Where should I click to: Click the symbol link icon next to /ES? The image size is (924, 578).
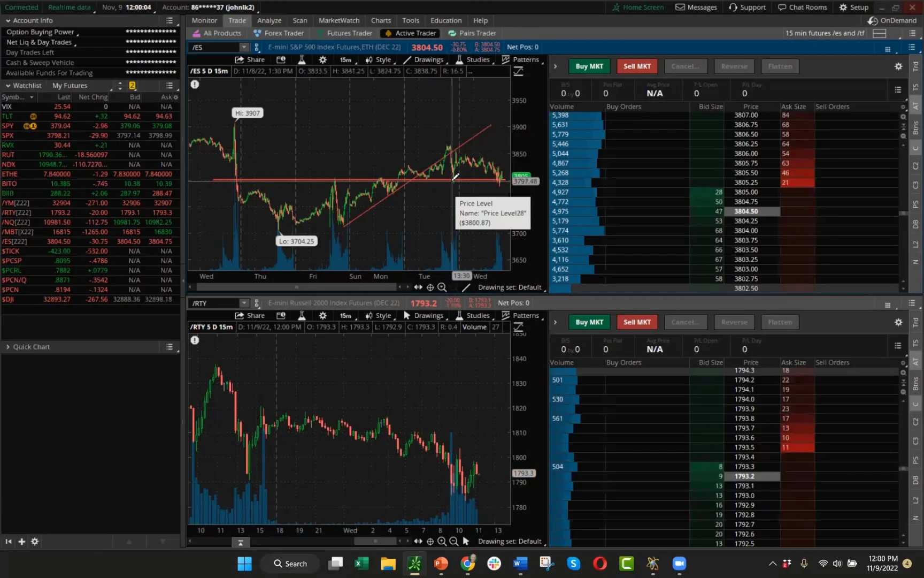point(257,48)
